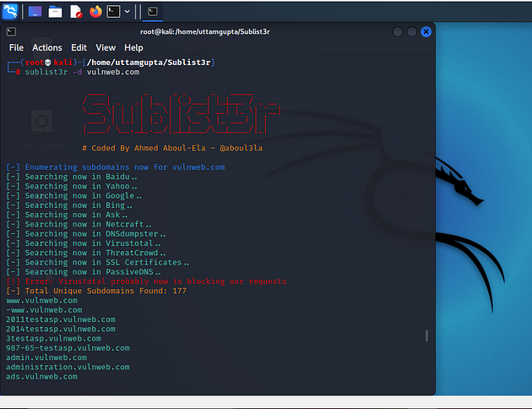Image resolution: width=532 pixels, height=409 pixels.
Task: Click the '2014testasp.vulnweb.com' result
Action: tap(61, 329)
